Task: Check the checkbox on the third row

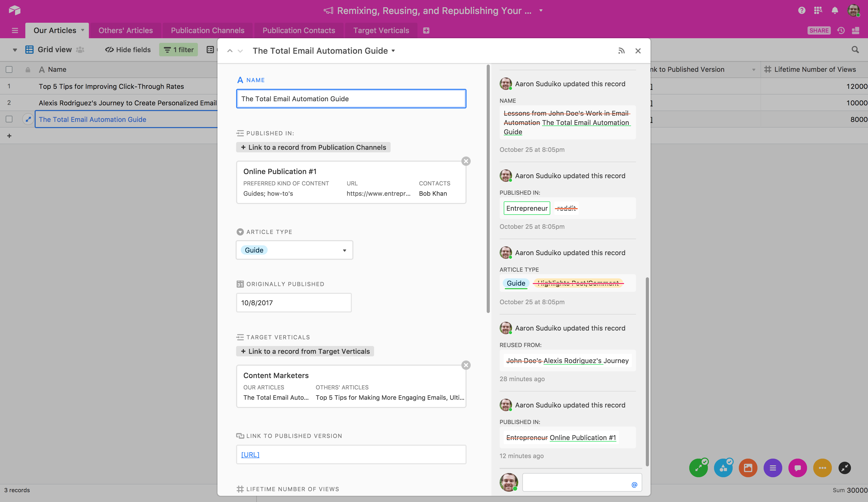Action: pyautogui.click(x=9, y=119)
